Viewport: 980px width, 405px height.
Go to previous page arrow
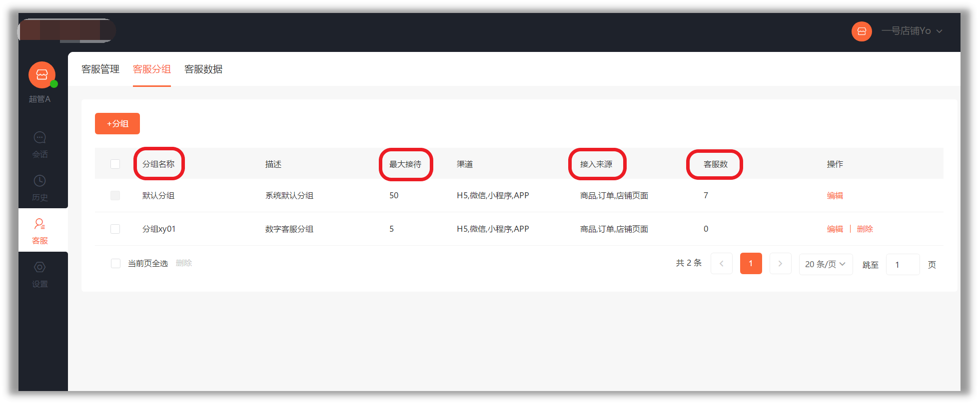tap(721, 264)
